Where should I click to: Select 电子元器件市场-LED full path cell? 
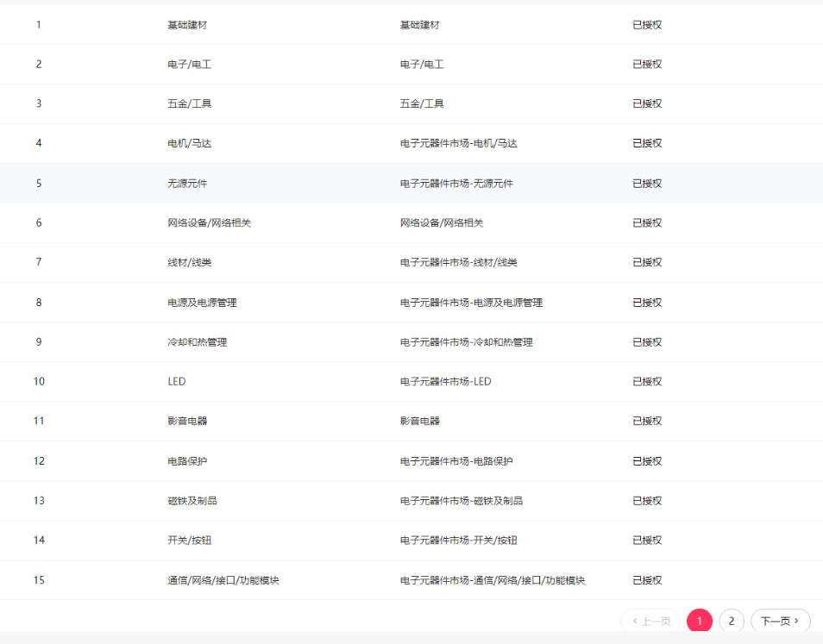tap(445, 382)
